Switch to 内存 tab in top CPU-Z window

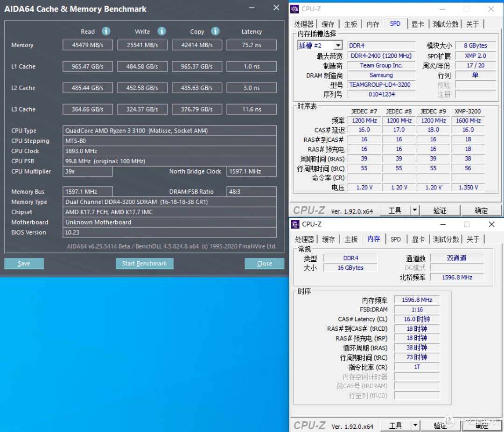coord(373,24)
